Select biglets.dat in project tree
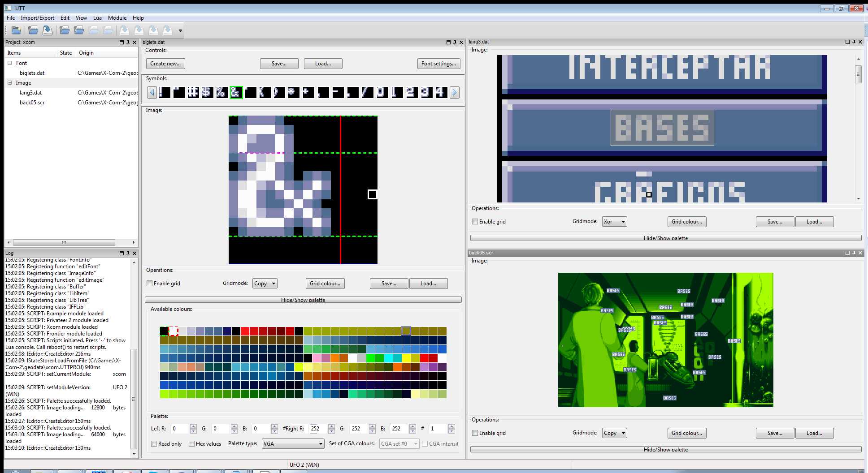 32,73
